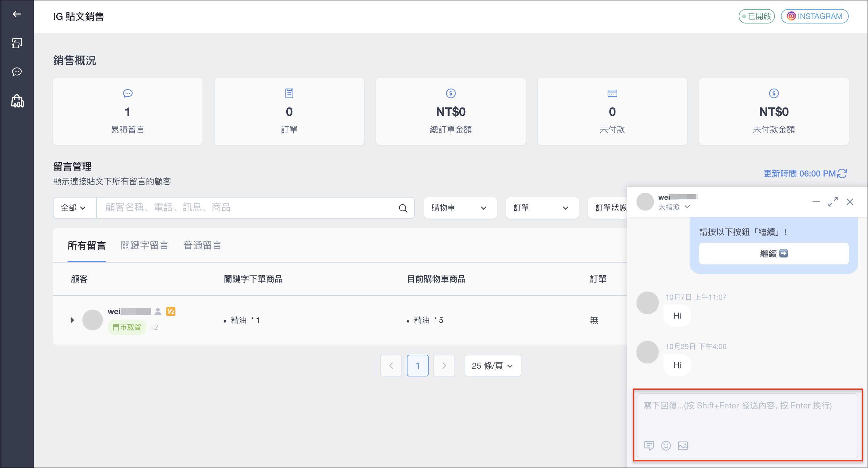Click the 總訂單金額 stat card
Screen dimensions: 868x468
[x=451, y=111]
